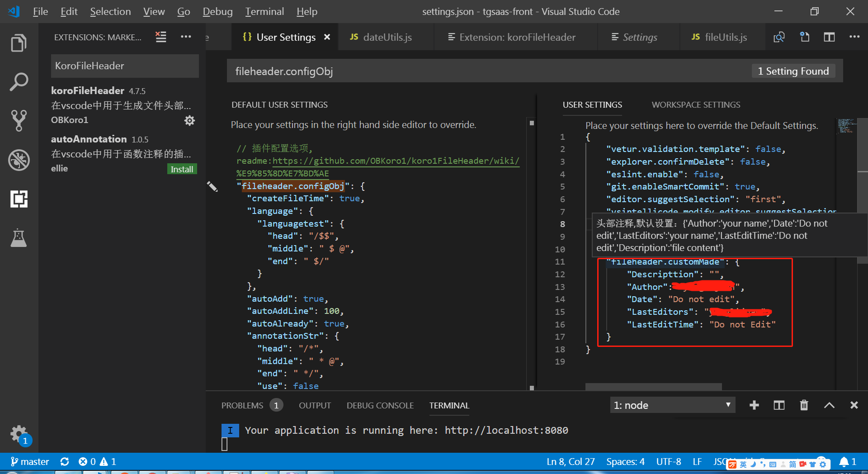Create a new terminal with plus icon
Image resolution: width=868 pixels, height=474 pixels.
[x=754, y=405]
